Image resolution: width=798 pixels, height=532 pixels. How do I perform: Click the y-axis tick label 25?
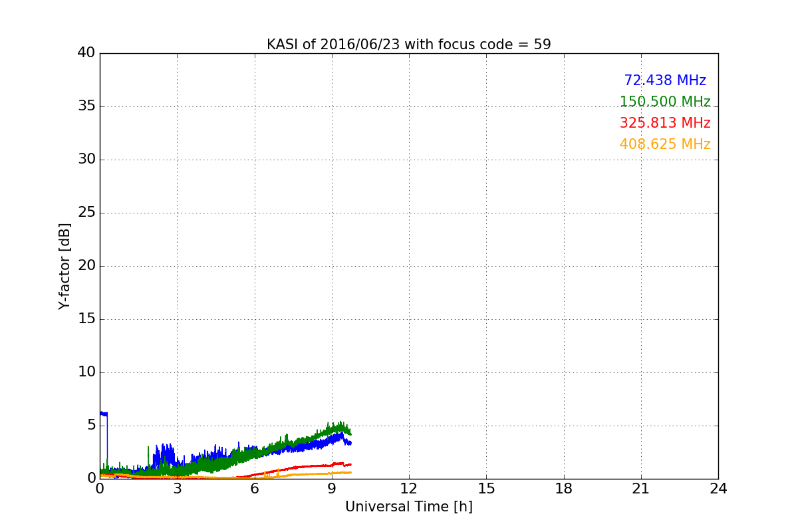tap(86, 213)
